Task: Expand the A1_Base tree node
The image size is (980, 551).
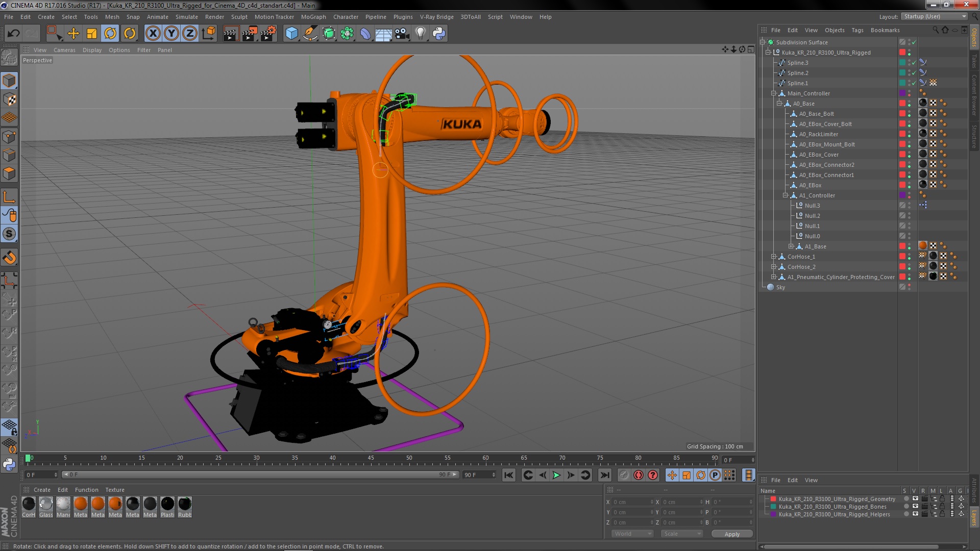Action: [791, 246]
